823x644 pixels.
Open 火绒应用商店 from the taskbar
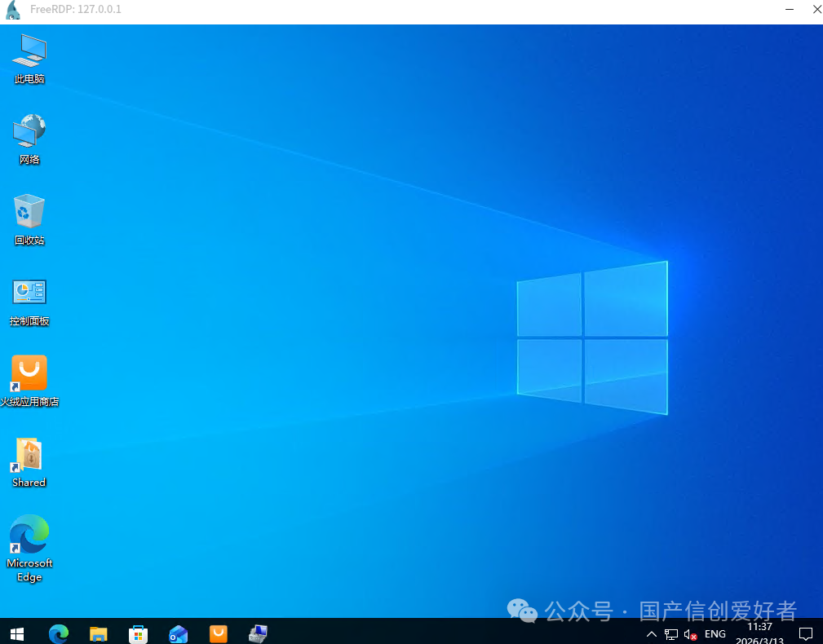[219, 633]
